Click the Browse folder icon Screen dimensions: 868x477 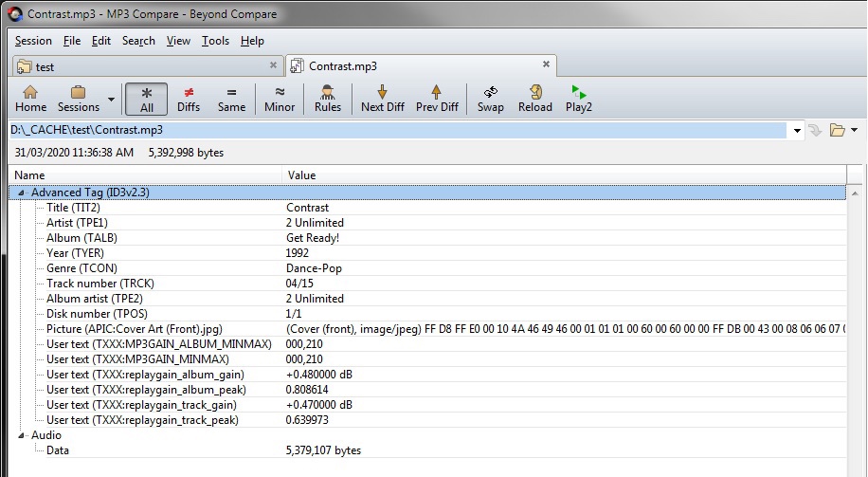(x=837, y=130)
